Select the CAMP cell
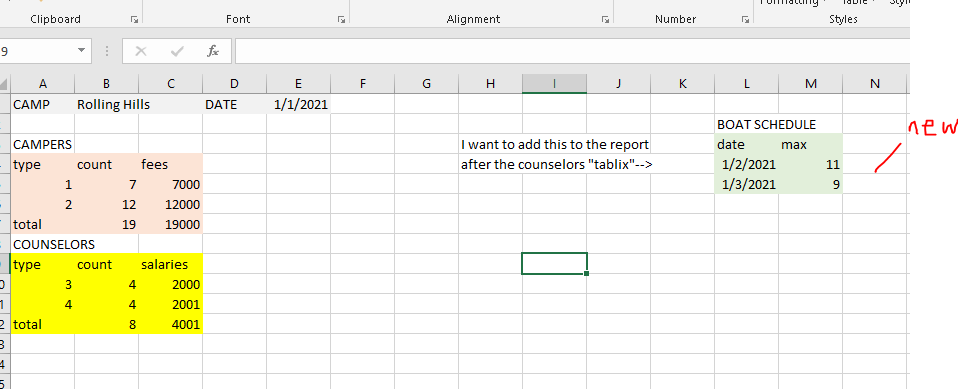 [43, 104]
